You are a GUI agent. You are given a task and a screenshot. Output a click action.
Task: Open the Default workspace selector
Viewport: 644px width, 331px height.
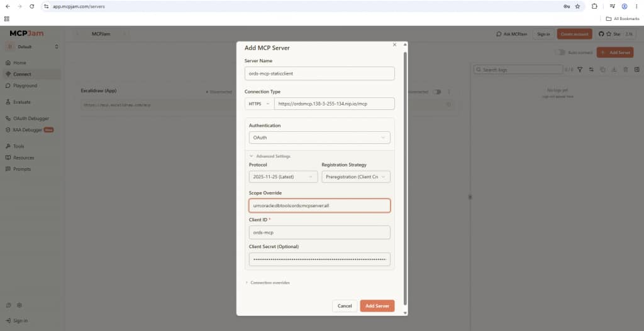(32, 46)
